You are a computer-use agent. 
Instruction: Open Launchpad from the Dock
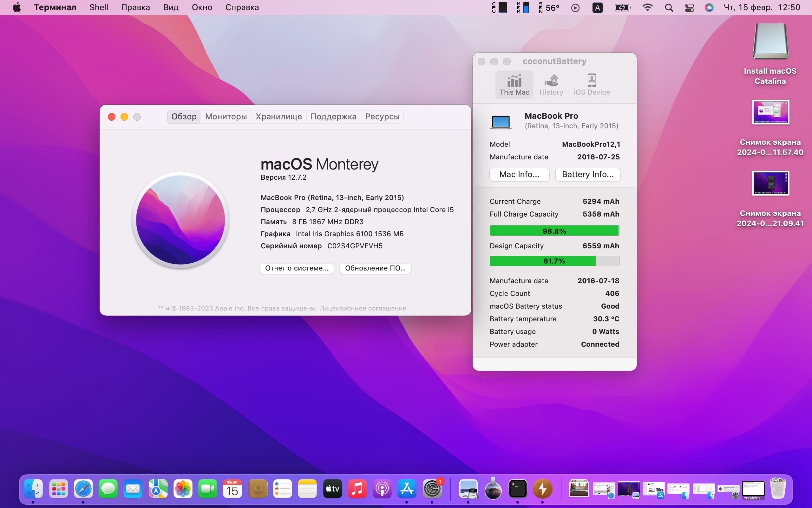click(x=58, y=489)
